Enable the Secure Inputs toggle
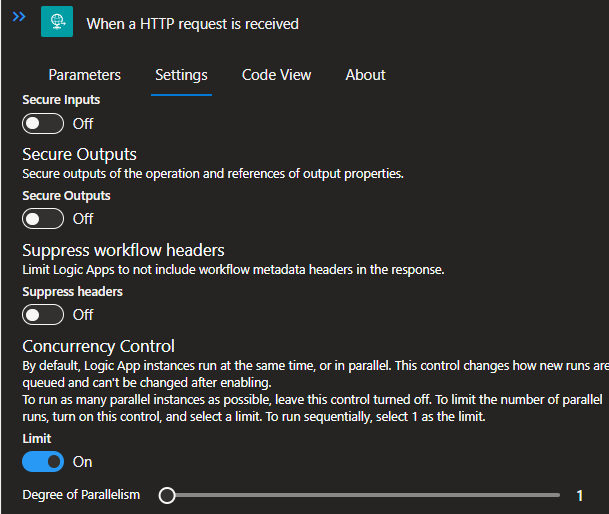This screenshot has width=609, height=514. coord(43,124)
